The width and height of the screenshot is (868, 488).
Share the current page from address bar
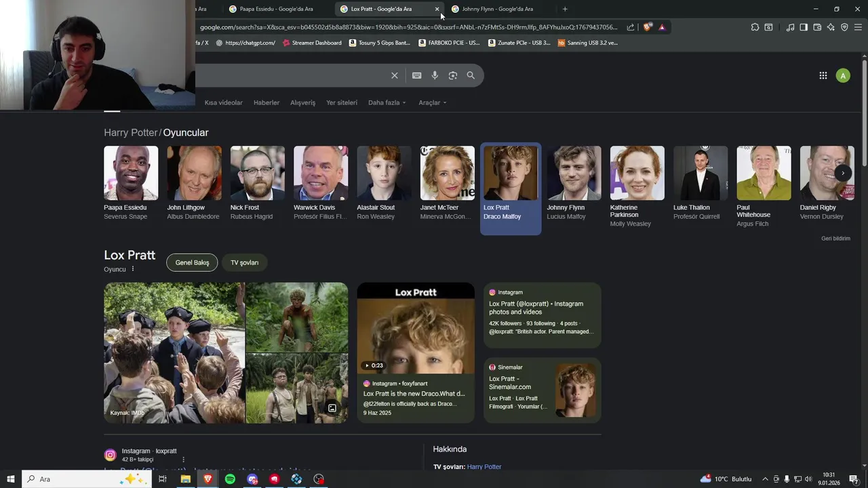pyautogui.click(x=631, y=27)
